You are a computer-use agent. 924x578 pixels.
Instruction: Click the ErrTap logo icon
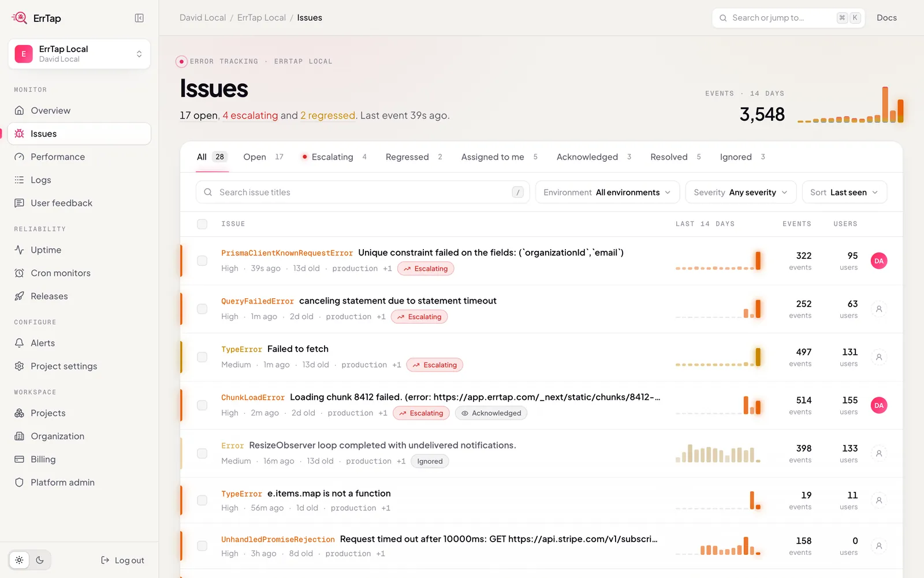(20, 18)
